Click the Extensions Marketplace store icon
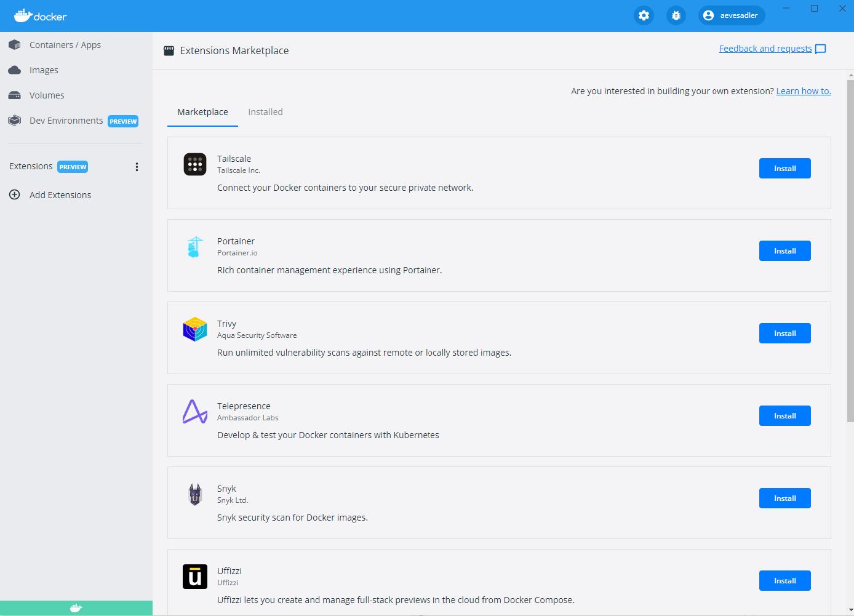The height and width of the screenshot is (616, 854). (169, 50)
